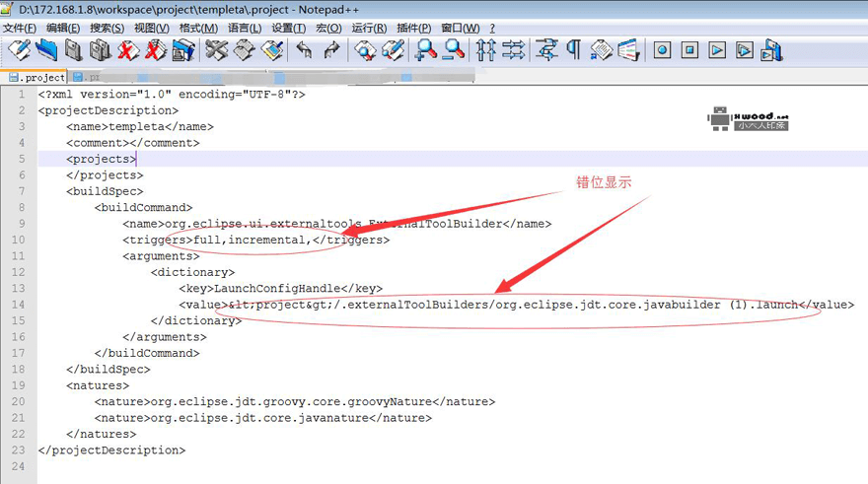Open the Find dialog via toolbar icon
The image size is (868, 484).
(365, 50)
